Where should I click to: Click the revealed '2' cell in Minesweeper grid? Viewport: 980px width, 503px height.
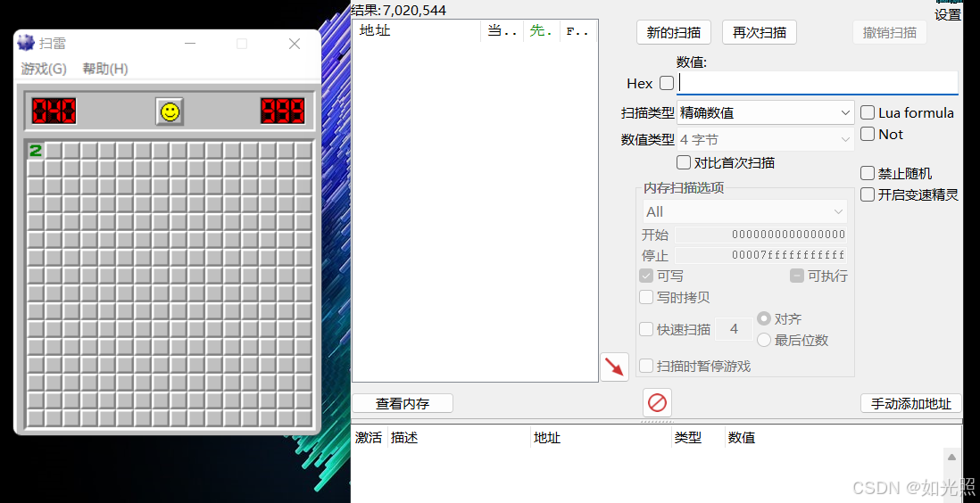pos(36,151)
